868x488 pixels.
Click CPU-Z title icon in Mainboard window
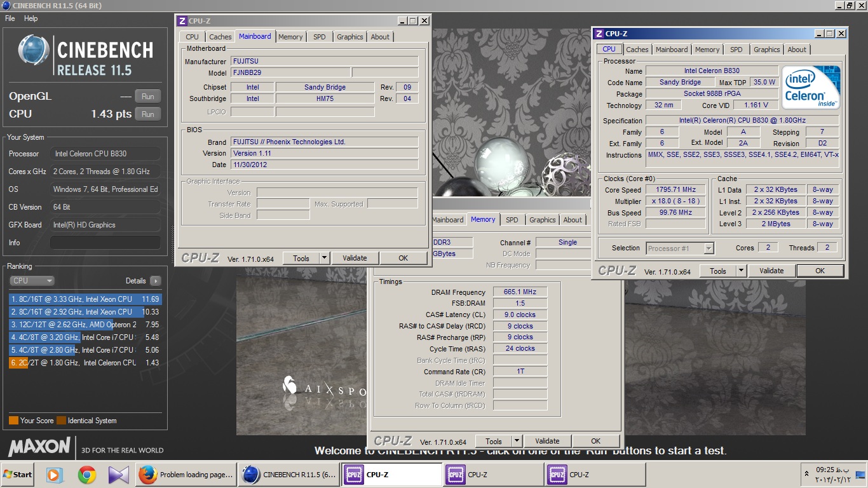pyautogui.click(x=182, y=21)
